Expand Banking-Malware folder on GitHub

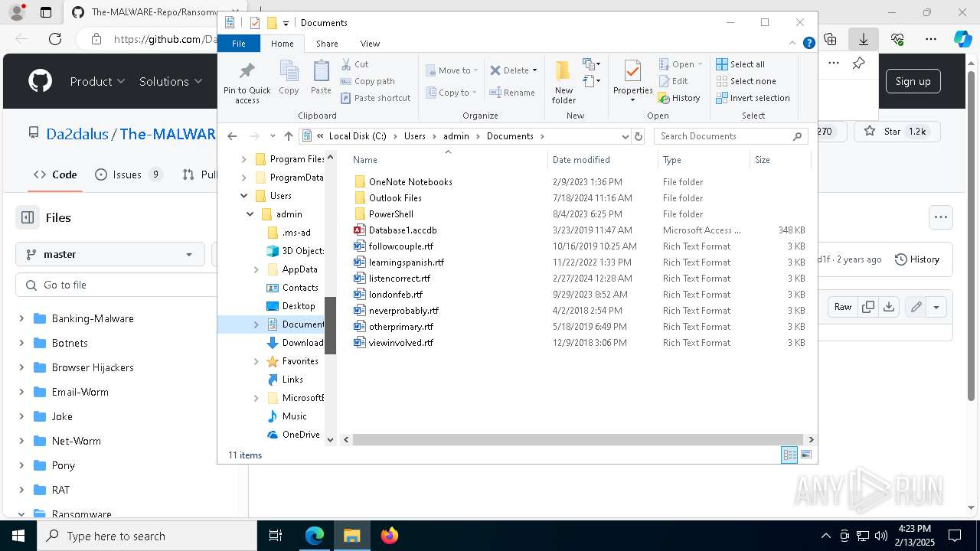pyautogui.click(x=21, y=318)
